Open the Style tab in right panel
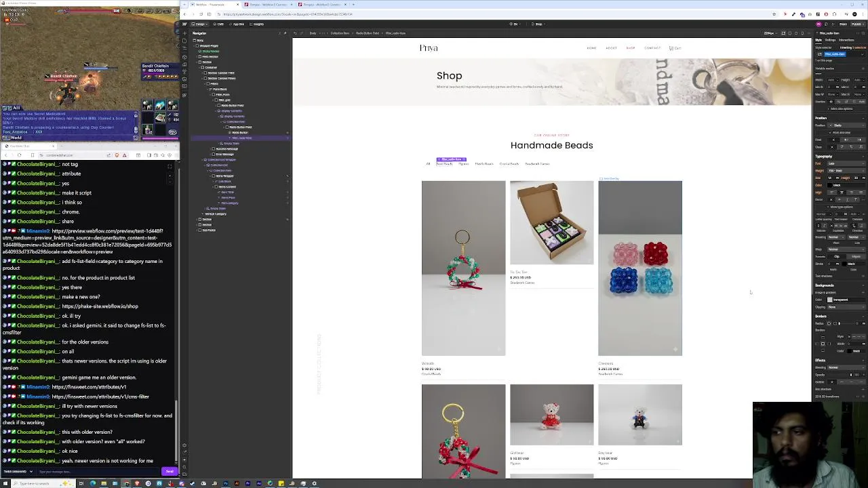The height and width of the screenshot is (488, 868). pyautogui.click(x=818, y=40)
